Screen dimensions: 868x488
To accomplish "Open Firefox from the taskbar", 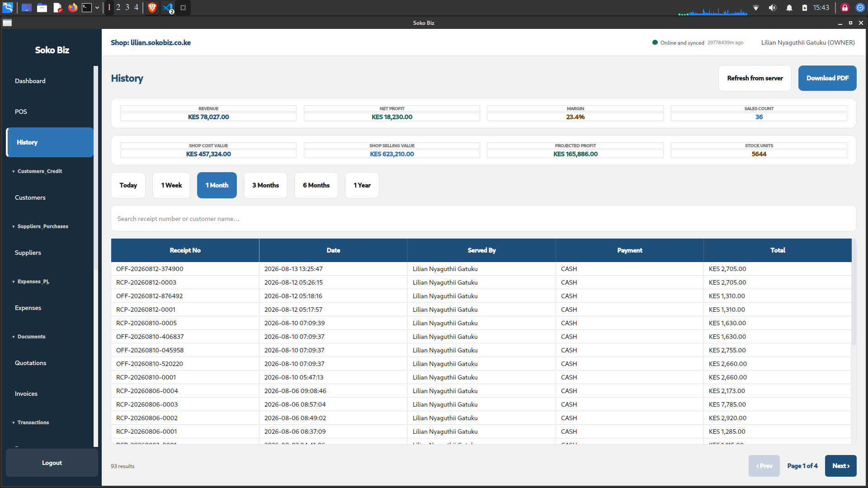I will coord(73,8).
